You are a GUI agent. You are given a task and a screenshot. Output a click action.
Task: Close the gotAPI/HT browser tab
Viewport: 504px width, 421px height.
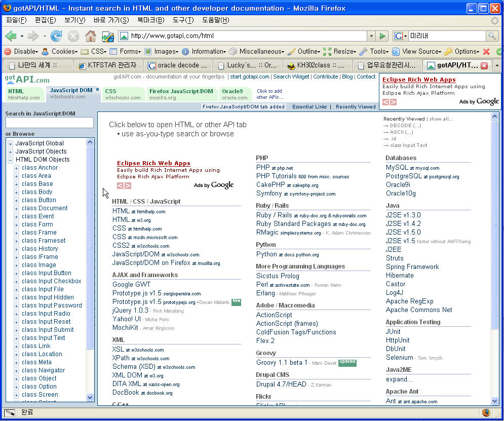point(484,65)
